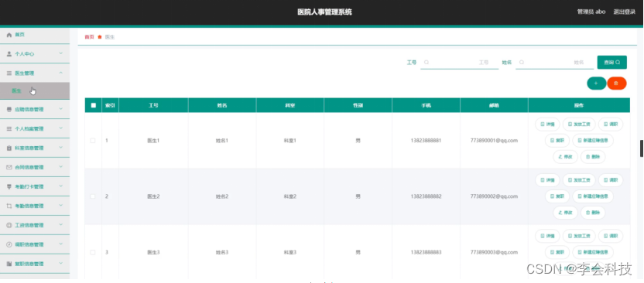Viewport: 644px width, 283px height.
Task: Click 调职 for 医生2 row
Action: 611,179
